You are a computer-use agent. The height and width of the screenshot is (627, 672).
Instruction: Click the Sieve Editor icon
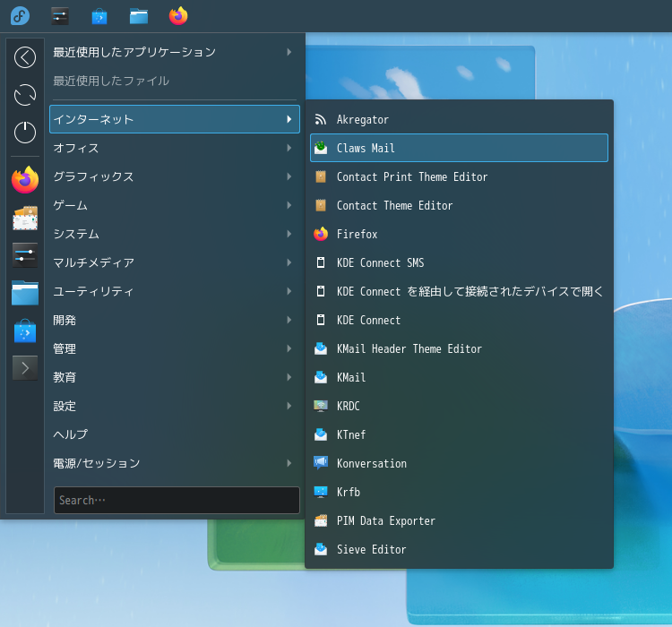[321, 549]
